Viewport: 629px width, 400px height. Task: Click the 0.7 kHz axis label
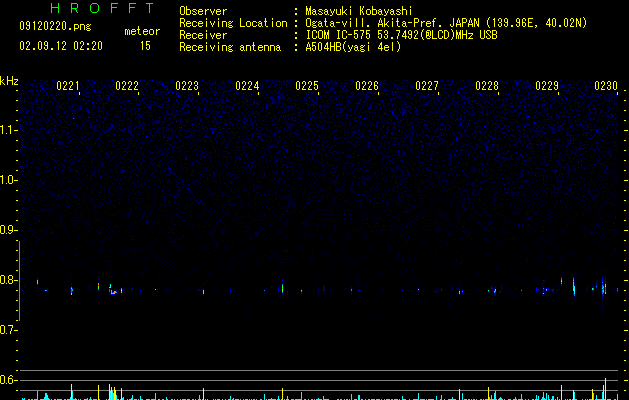[8, 330]
